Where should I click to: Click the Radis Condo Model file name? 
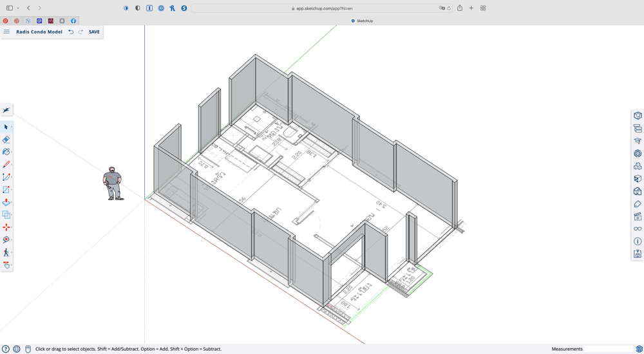point(39,32)
